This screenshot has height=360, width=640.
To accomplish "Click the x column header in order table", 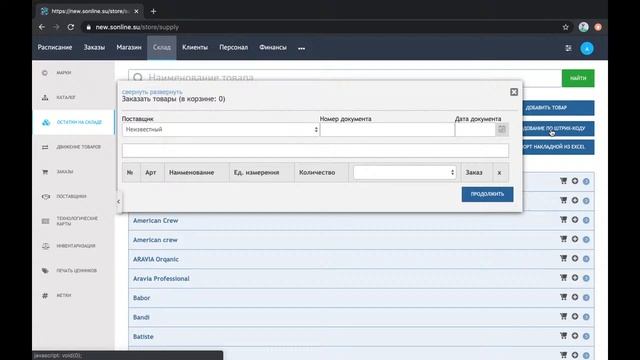I will (x=499, y=173).
